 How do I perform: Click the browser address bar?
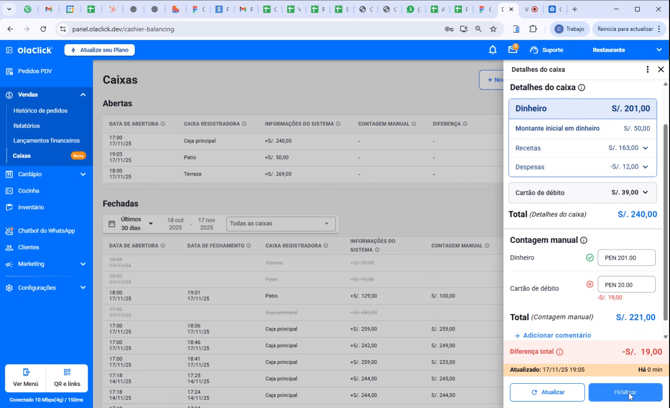[x=256, y=29]
